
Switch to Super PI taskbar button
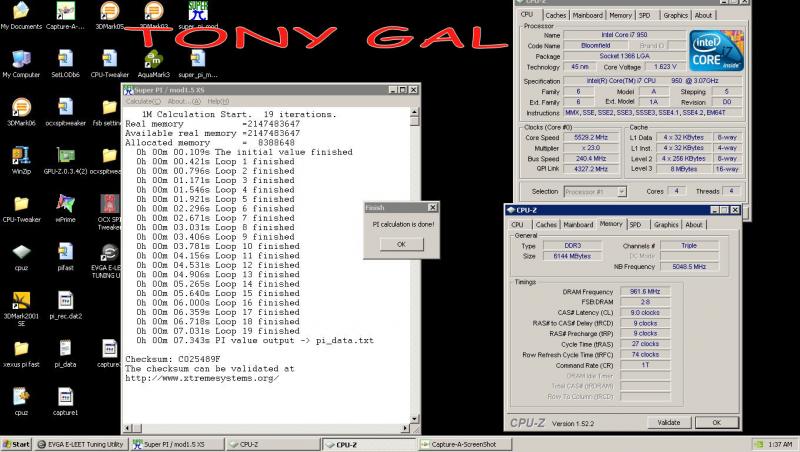(x=177, y=444)
